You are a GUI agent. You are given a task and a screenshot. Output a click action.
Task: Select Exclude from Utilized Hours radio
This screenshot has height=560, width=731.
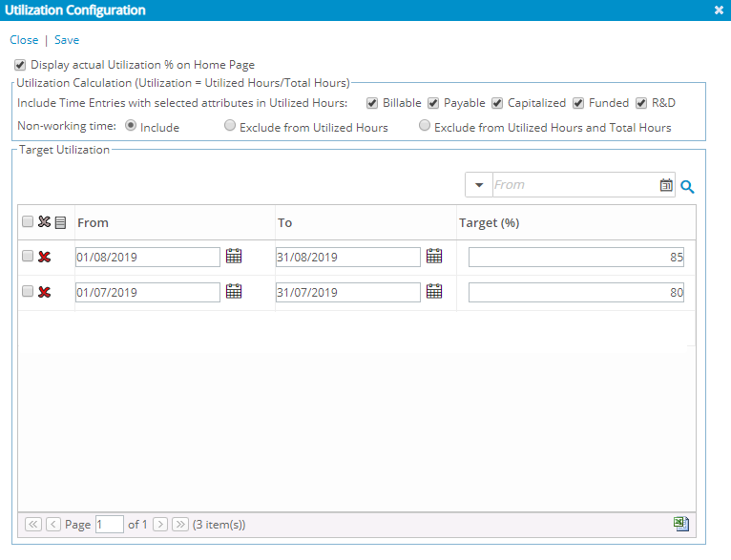230,125
